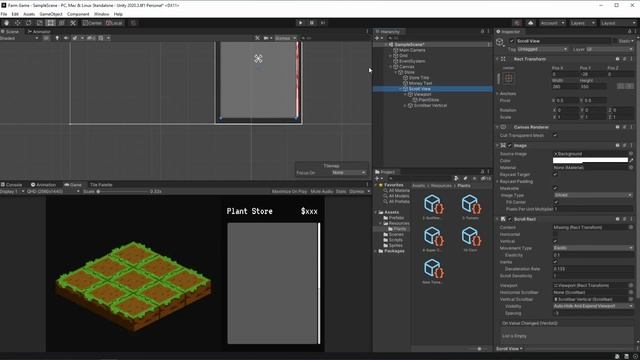
Task: Toggle scene lighting lightbulb icon
Action: point(57,38)
